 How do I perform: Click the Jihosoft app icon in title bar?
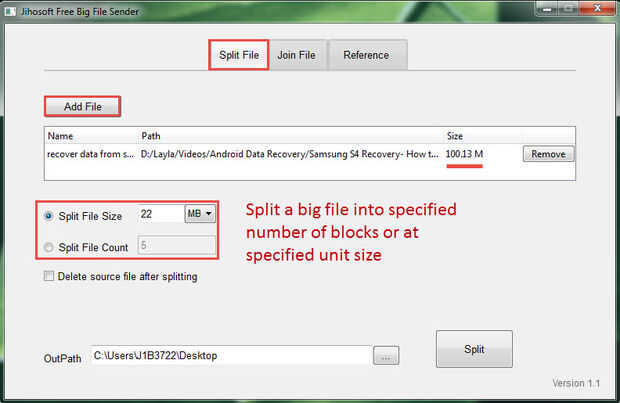point(9,11)
